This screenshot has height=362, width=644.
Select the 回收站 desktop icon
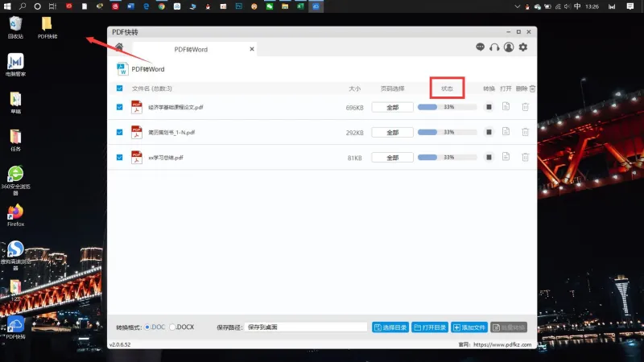click(x=15, y=27)
